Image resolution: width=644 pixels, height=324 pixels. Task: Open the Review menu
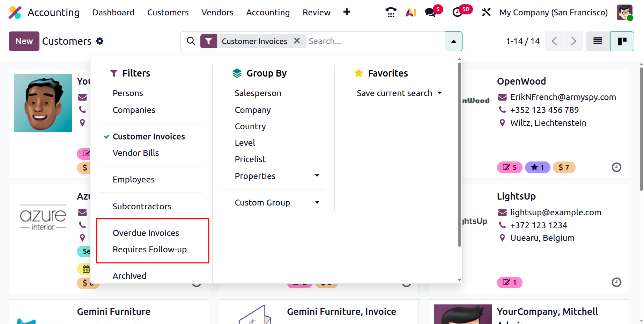316,13
